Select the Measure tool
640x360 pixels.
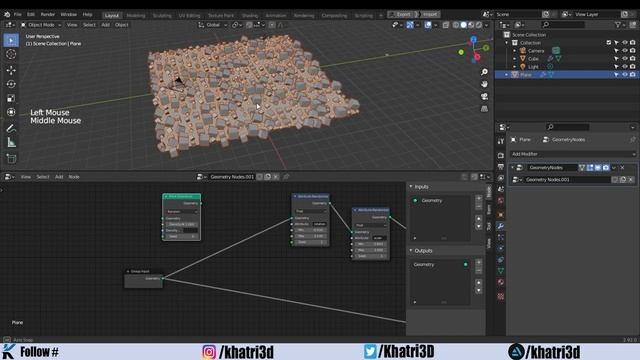click(x=11, y=142)
